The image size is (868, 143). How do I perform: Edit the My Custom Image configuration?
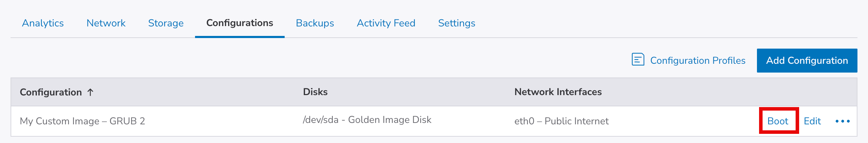(x=812, y=121)
